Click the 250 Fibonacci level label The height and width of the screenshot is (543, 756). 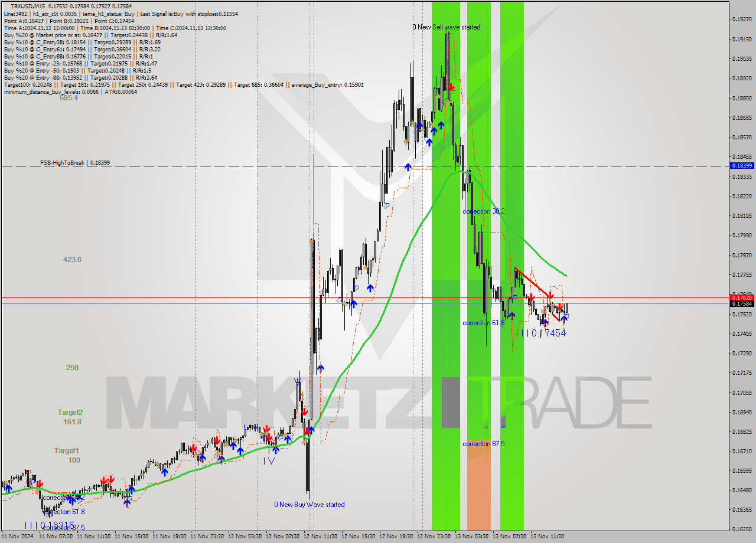tap(72, 368)
